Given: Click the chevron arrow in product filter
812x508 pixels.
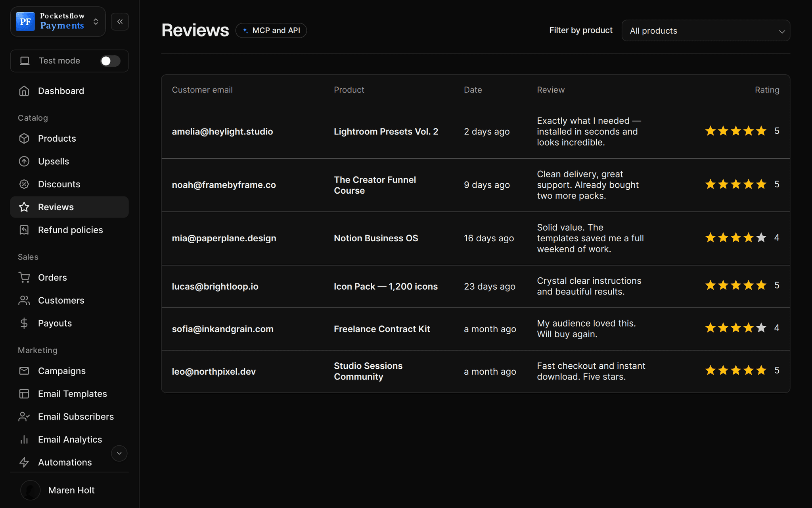Looking at the screenshot, I should [x=782, y=31].
